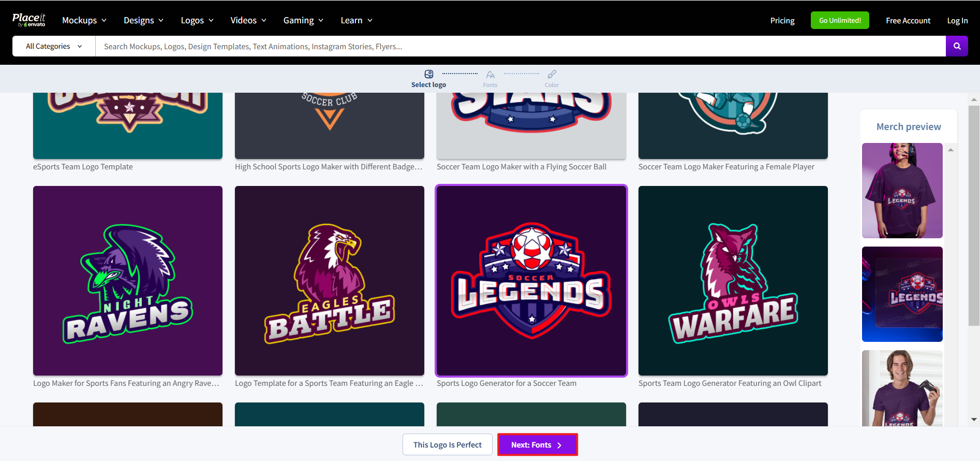Click the Next: Fonts button
980x461 pixels.
click(537, 444)
